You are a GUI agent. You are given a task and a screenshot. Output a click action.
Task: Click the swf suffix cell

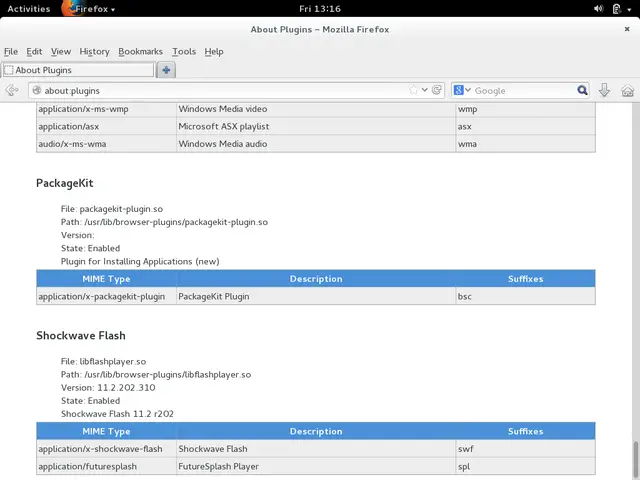[525, 449]
